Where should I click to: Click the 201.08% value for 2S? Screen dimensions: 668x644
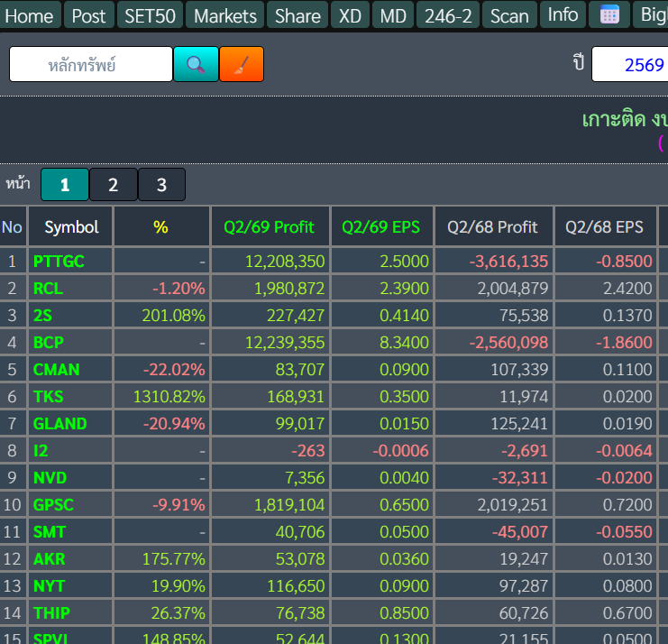174,316
